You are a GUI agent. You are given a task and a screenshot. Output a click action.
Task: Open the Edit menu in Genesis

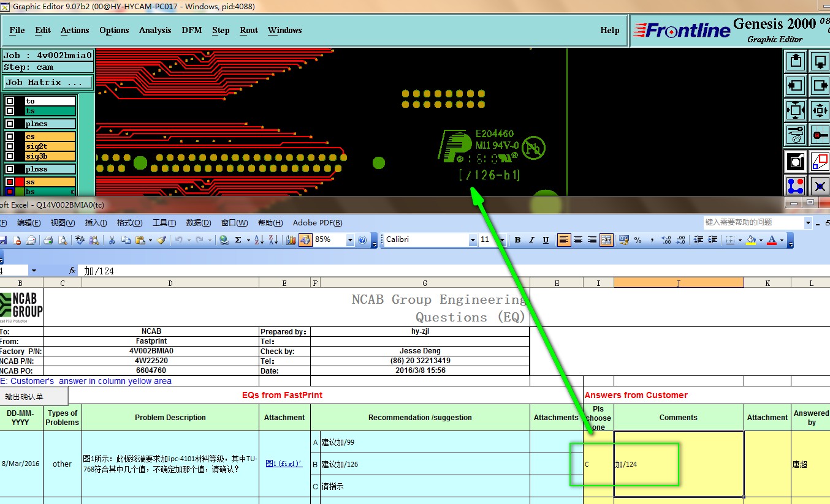pos(43,30)
